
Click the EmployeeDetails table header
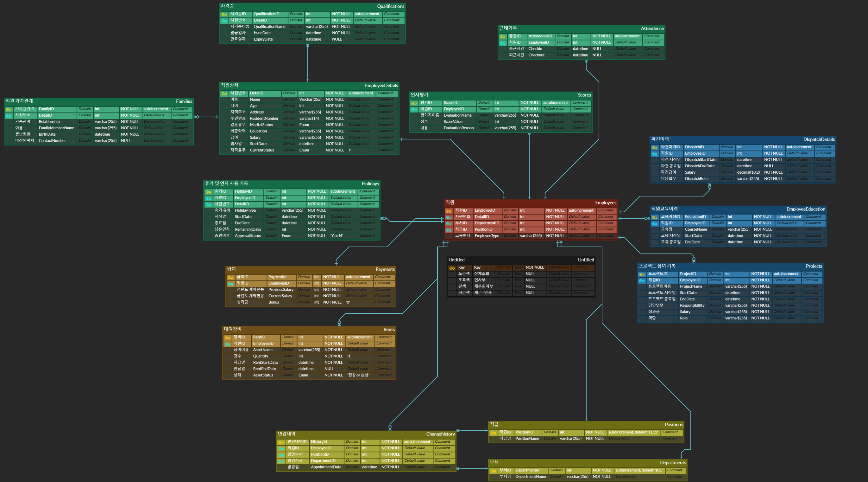pyautogui.click(x=309, y=85)
